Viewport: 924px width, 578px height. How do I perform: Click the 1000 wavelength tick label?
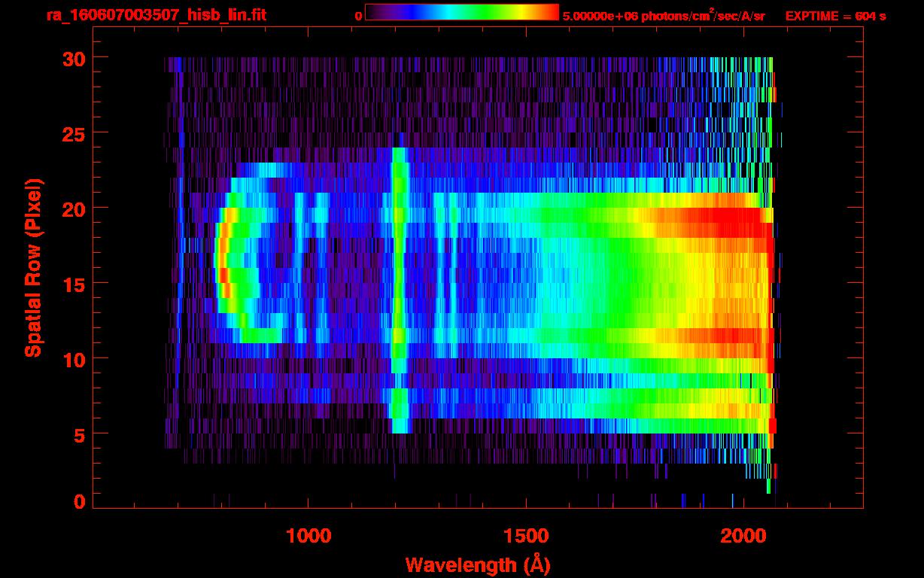click(x=309, y=536)
